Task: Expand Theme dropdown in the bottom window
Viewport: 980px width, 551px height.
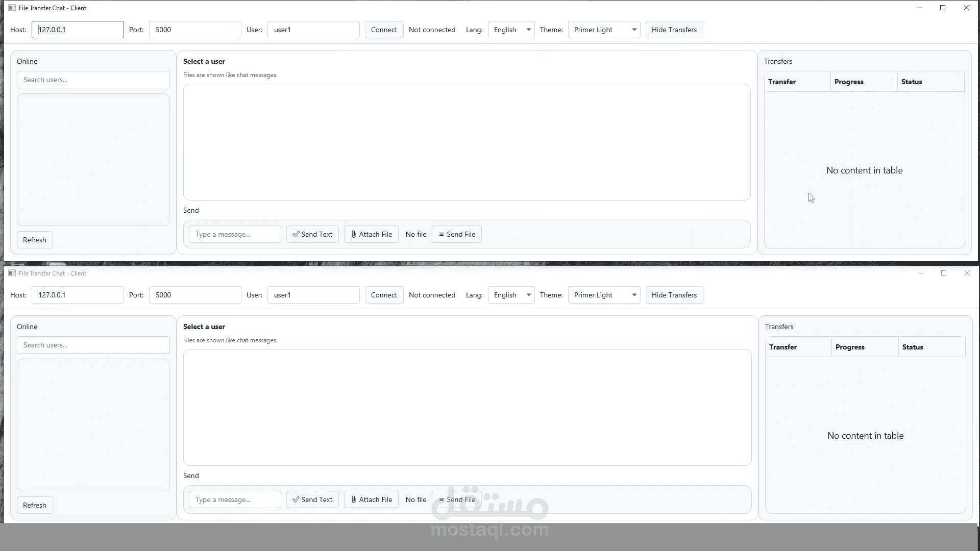Action: (604, 295)
